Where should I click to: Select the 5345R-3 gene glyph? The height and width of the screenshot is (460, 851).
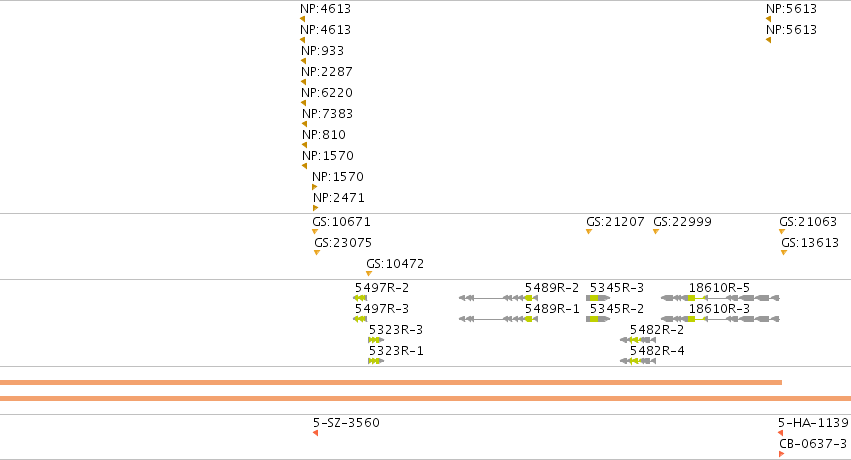pyautogui.click(x=598, y=298)
